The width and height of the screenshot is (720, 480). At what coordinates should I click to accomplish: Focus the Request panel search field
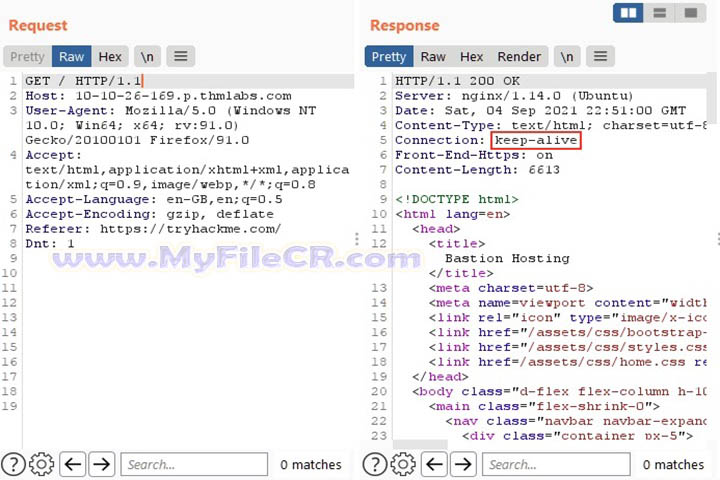tap(194, 464)
